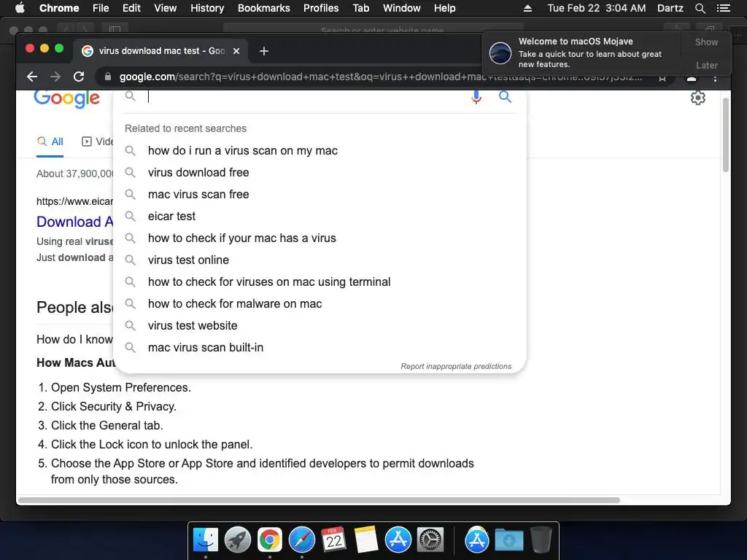The height and width of the screenshot is (560, 747).
Task: Click the Dartz user name in menu bar
Action: [670, 8]
